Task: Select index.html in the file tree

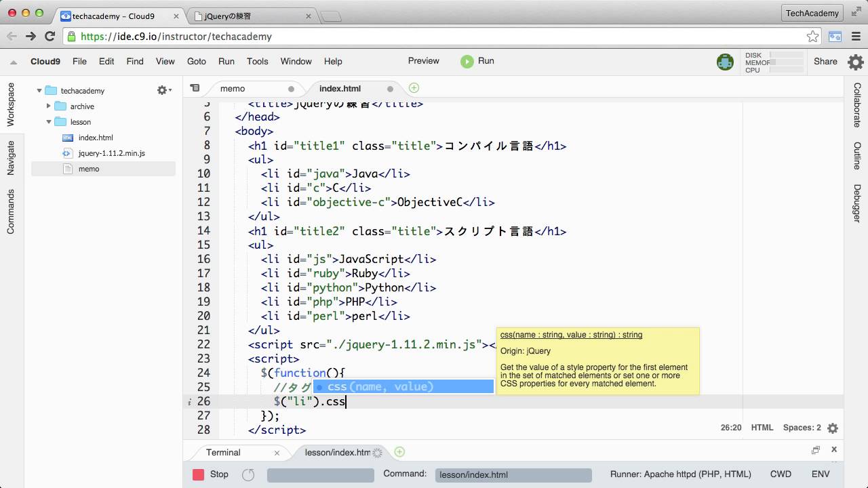Action: (x=96, y=138)
